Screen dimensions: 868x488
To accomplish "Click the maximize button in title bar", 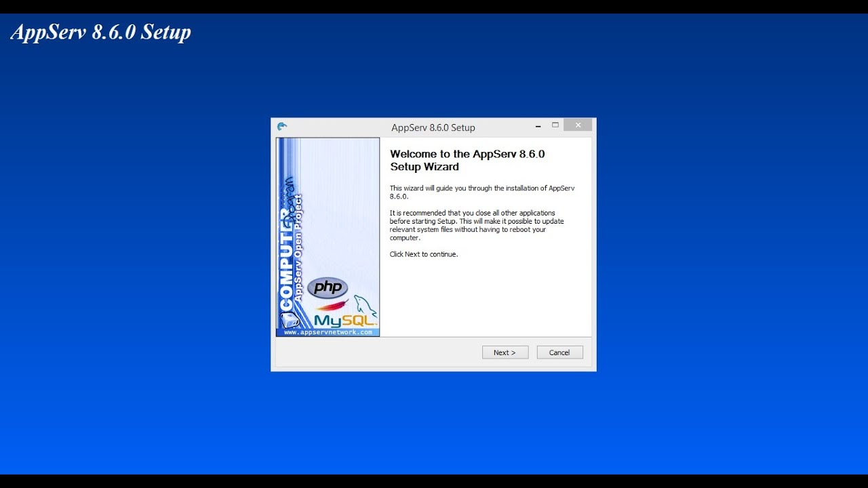I will (x=555, y=125).
